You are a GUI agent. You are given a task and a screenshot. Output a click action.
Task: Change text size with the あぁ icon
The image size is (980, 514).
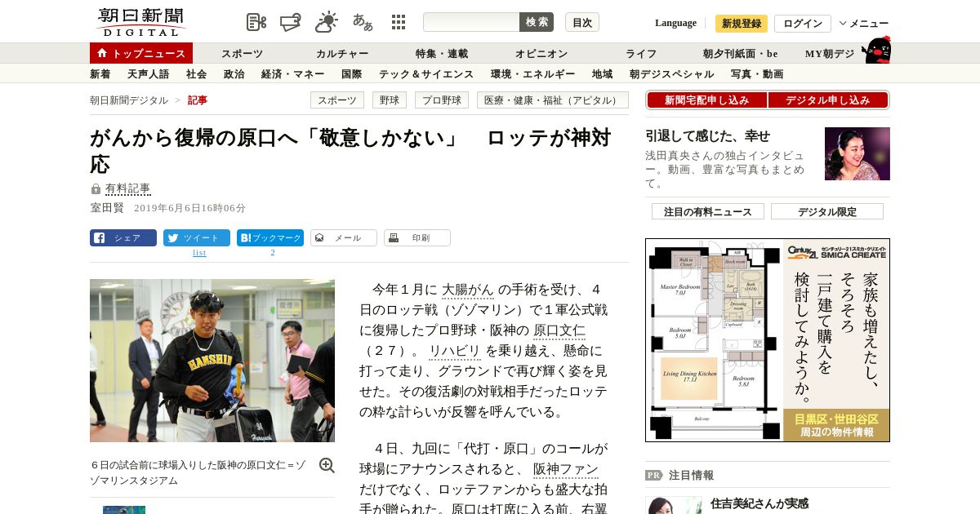pos(363,22)
